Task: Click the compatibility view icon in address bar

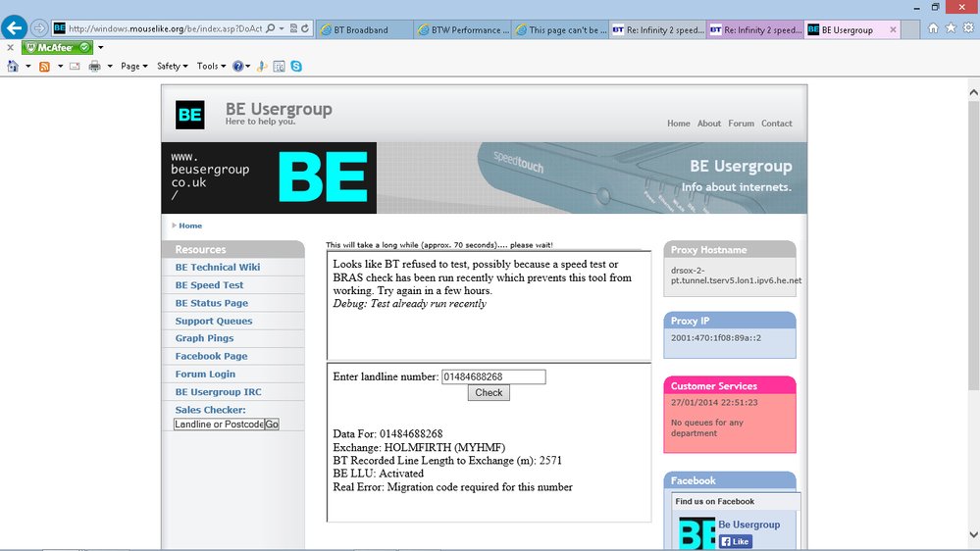Action: tap(293, 28)
